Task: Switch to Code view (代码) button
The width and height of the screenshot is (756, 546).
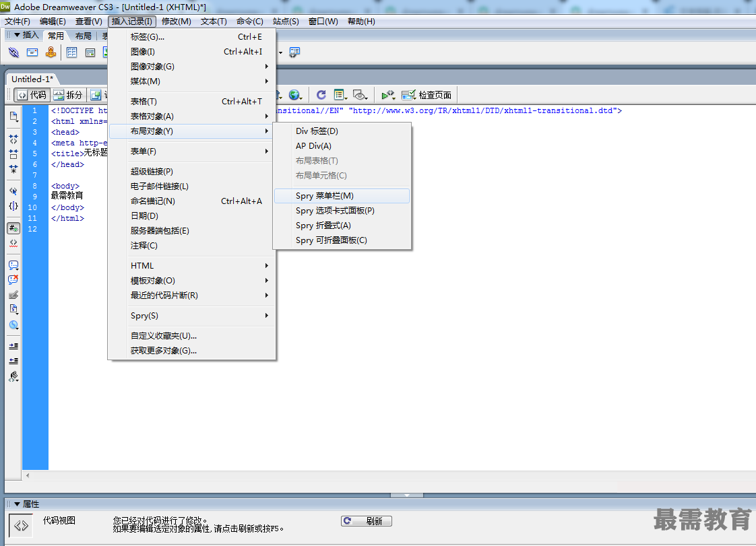Action: click(32, 95)
